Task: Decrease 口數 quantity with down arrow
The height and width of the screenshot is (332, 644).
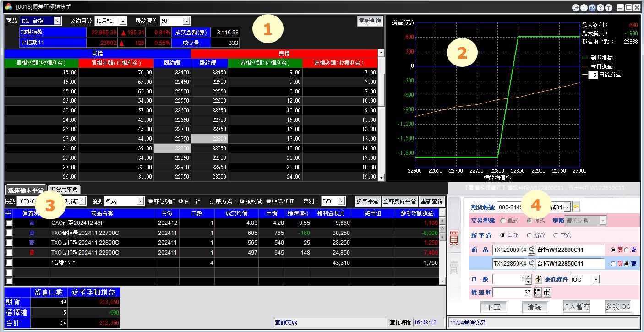Action: 529,282
